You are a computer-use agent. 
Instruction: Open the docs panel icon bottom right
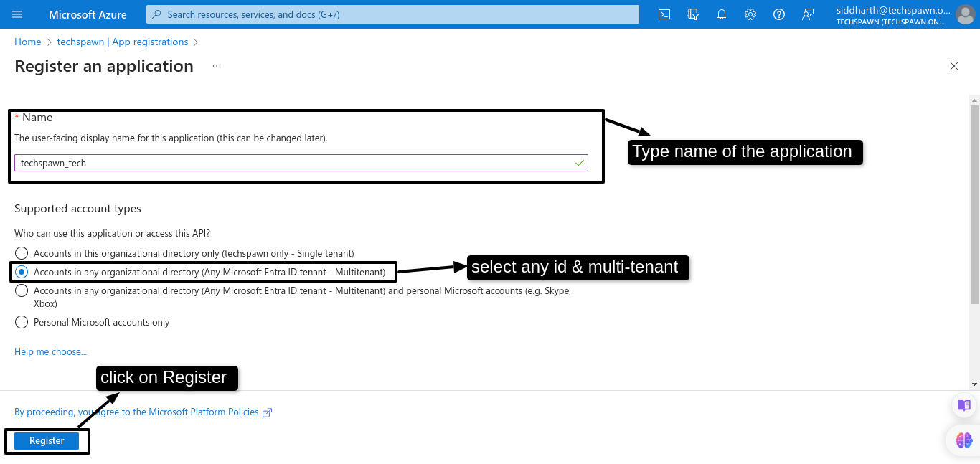click(x=963, y=405)
